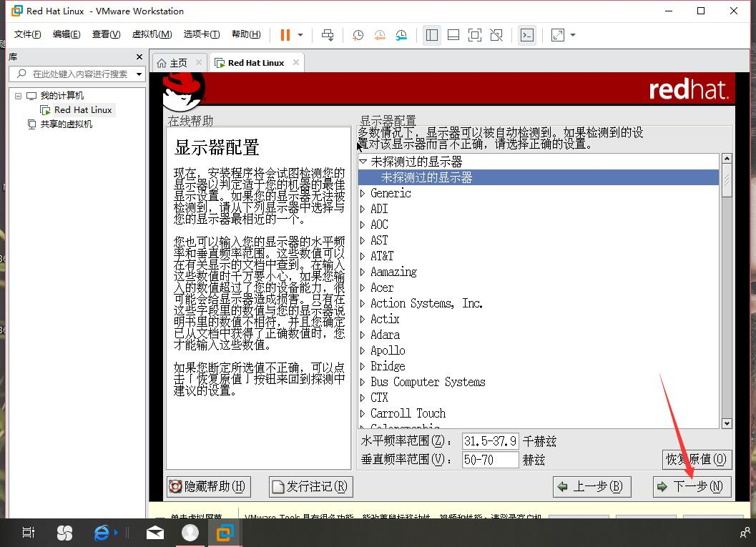Close the 主页 tab
Image resolution: width=756 pixels, height=547 pixels.
click(199, 63)
